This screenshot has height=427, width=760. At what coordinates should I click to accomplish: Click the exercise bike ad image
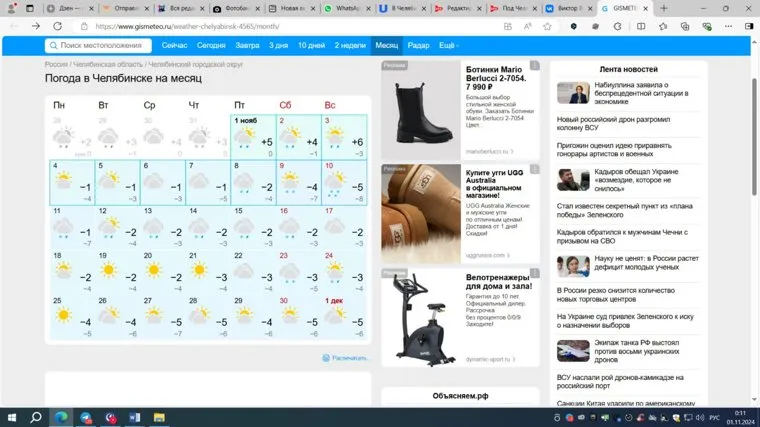click(x=420, y=318)
